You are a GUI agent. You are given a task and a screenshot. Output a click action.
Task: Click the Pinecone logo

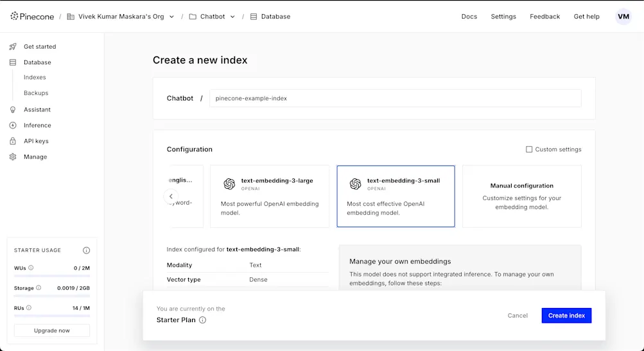tap(32, 17)
